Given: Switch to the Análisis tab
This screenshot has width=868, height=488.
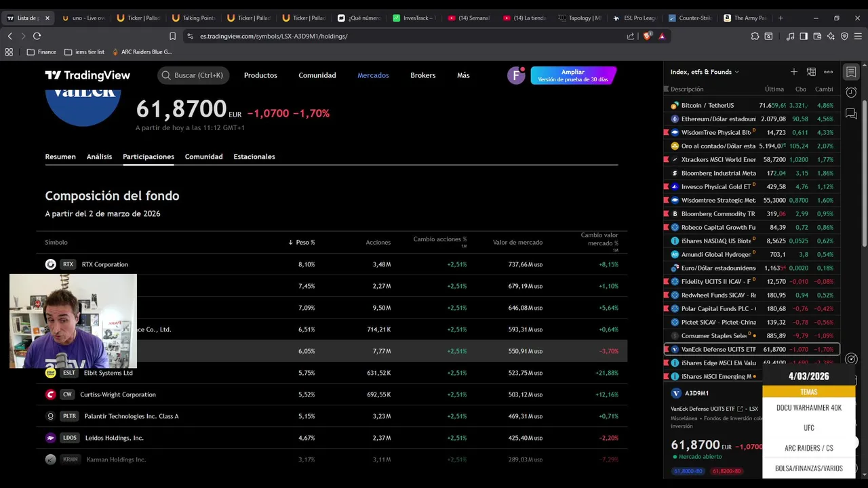Looking at the screenshot, I should (x=99, y=157).
